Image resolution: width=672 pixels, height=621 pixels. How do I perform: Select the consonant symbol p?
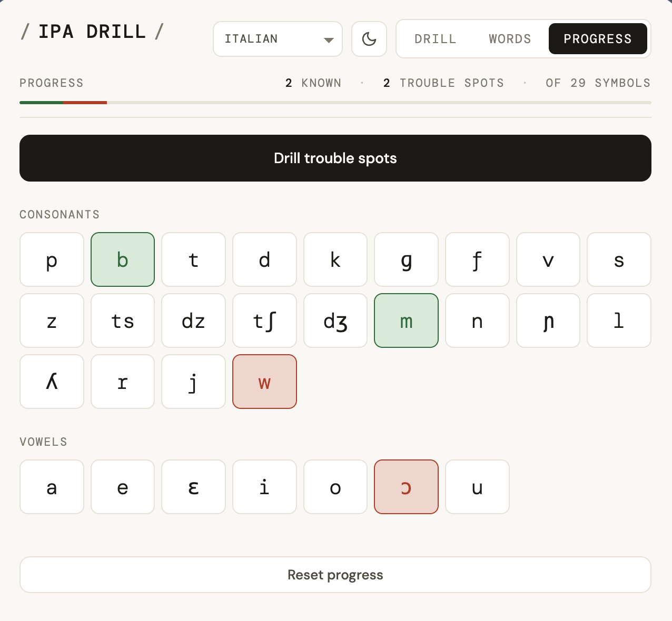52,259
